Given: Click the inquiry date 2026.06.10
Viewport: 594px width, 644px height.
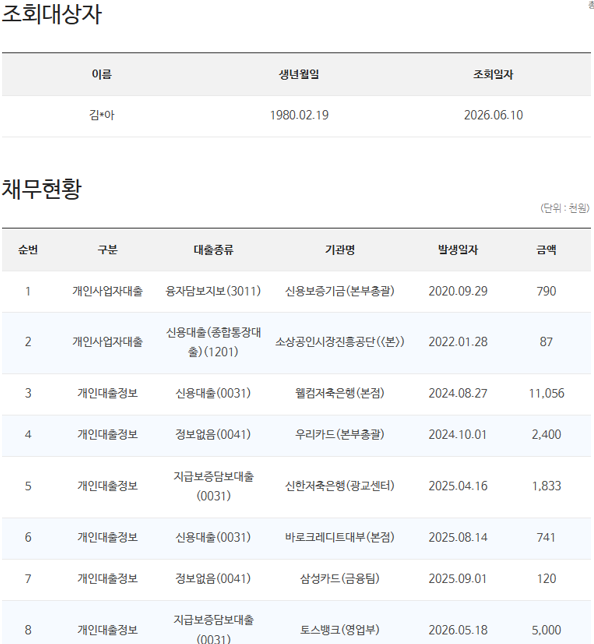Looking at the screenshot, I should point(493,115).
